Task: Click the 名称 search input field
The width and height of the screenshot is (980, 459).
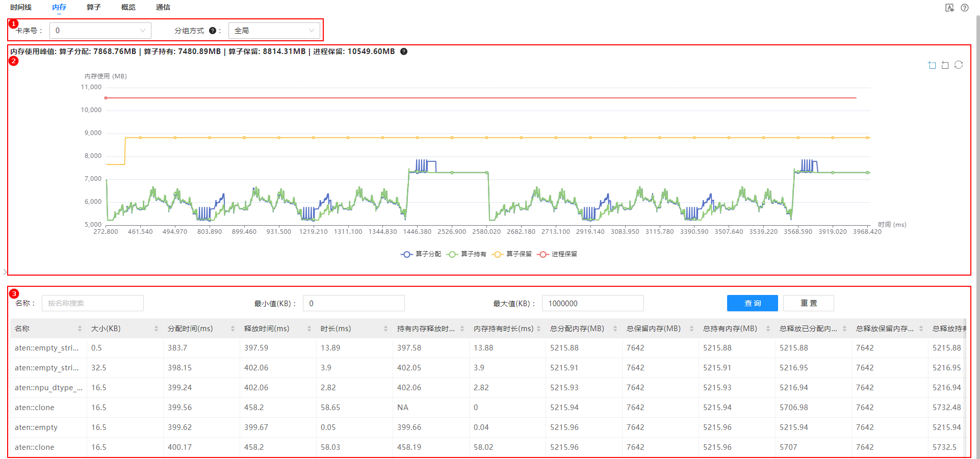Action: coord(93,303)
